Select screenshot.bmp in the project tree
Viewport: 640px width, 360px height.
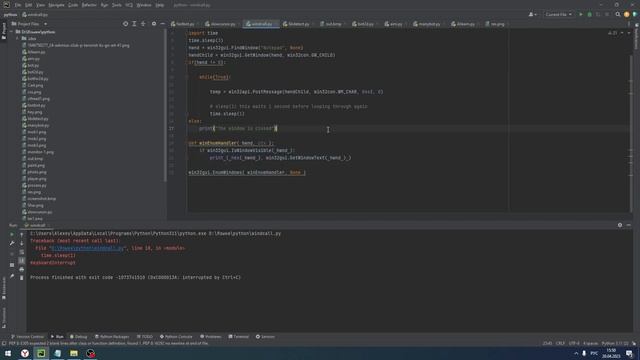[39, 199]
